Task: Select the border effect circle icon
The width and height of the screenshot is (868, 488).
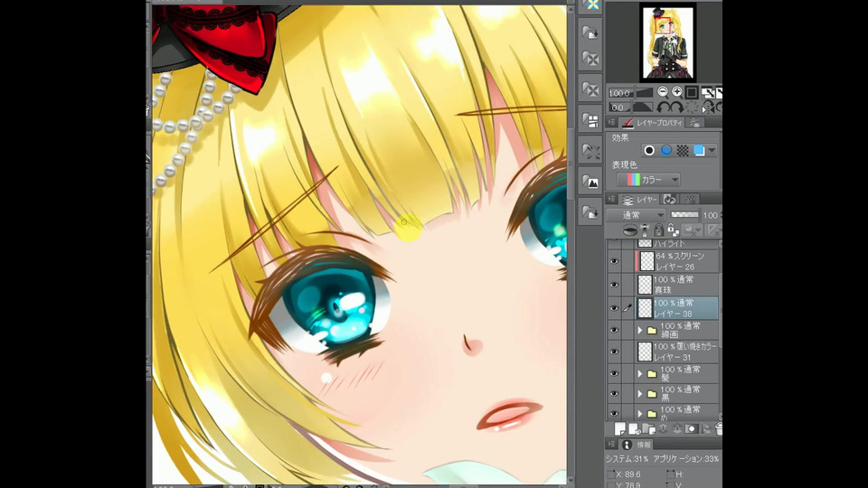Action: point(648,150)
